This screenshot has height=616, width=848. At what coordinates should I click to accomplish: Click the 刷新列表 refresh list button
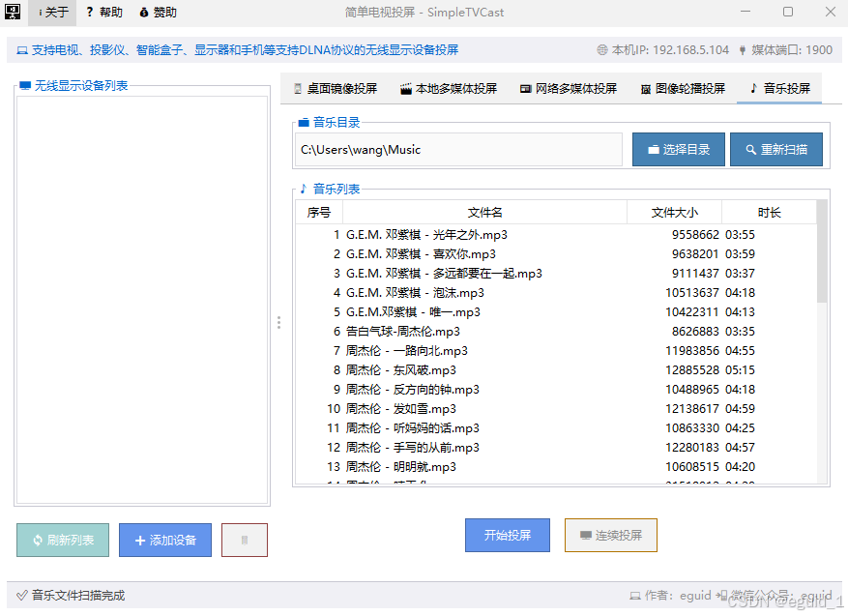point(63,540)
